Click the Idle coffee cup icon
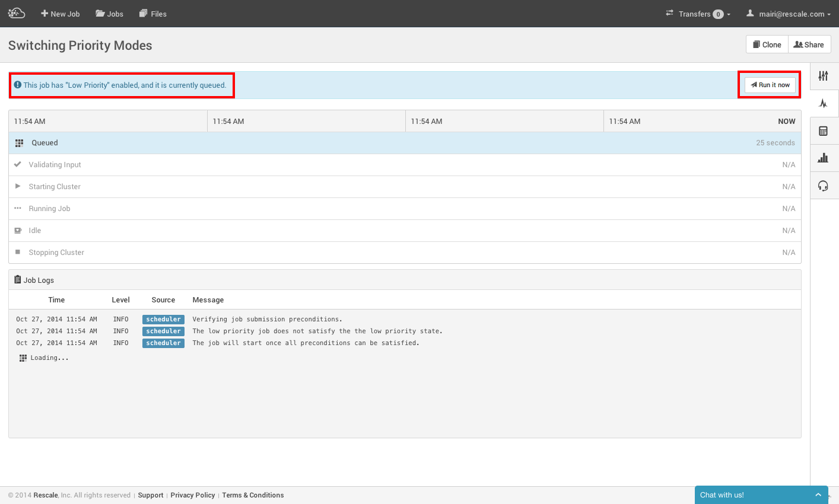 point(18,230)
